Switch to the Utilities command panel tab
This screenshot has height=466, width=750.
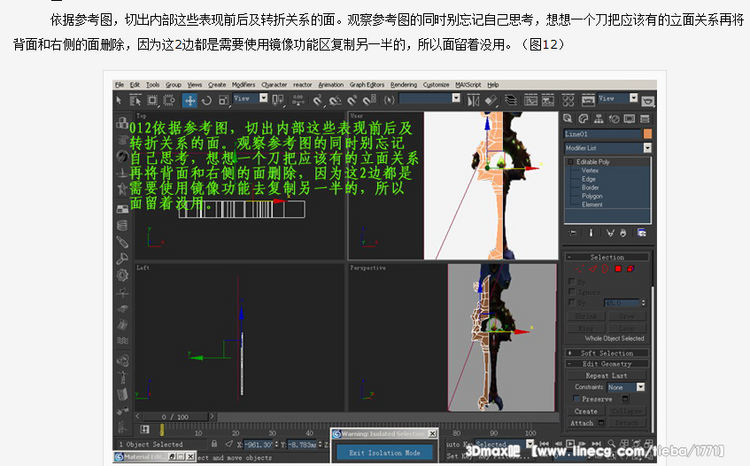[x=645, y=118]
